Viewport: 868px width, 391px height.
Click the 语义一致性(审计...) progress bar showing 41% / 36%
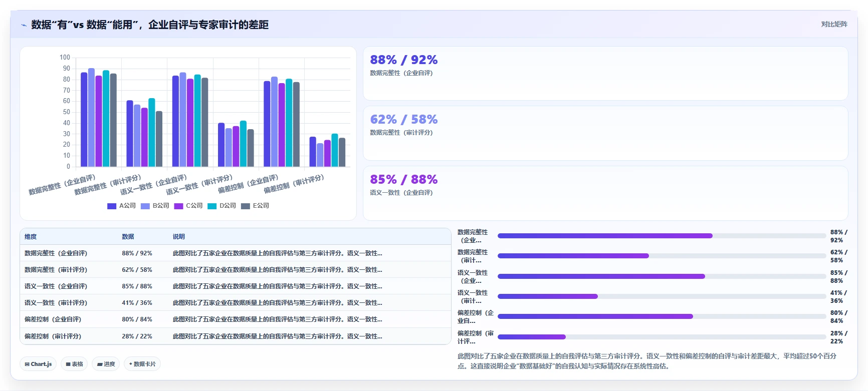[x=662, y=296]
